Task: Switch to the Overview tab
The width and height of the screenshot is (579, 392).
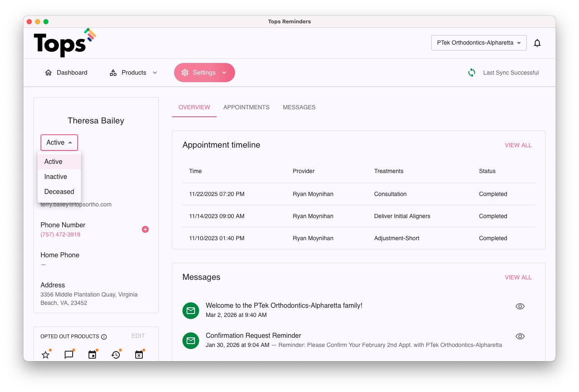Action: point(194,107)
